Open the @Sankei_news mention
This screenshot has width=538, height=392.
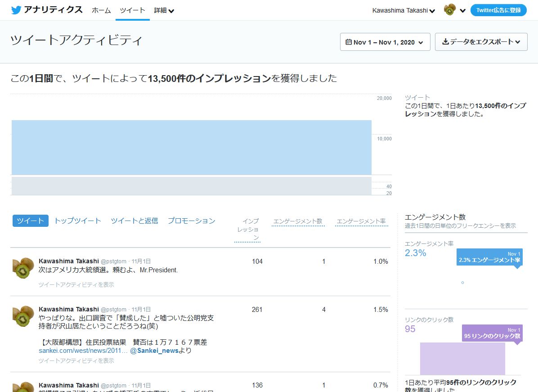point(154,351)
